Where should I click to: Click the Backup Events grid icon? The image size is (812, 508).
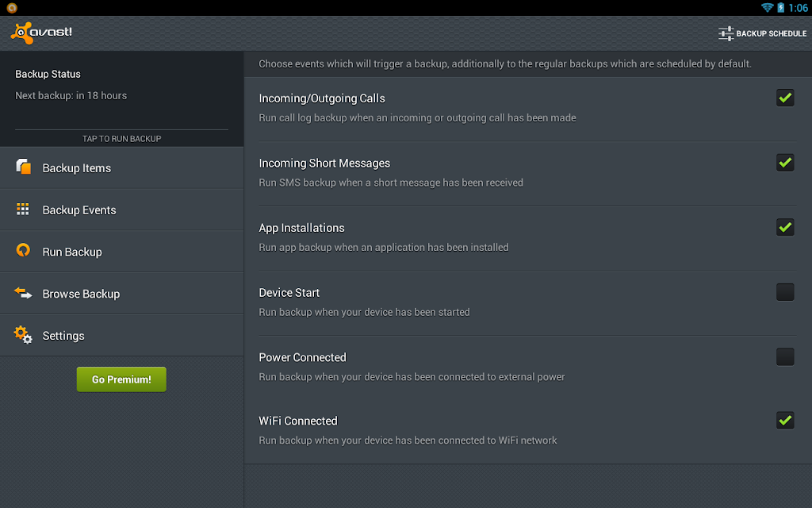coord(23,209)
